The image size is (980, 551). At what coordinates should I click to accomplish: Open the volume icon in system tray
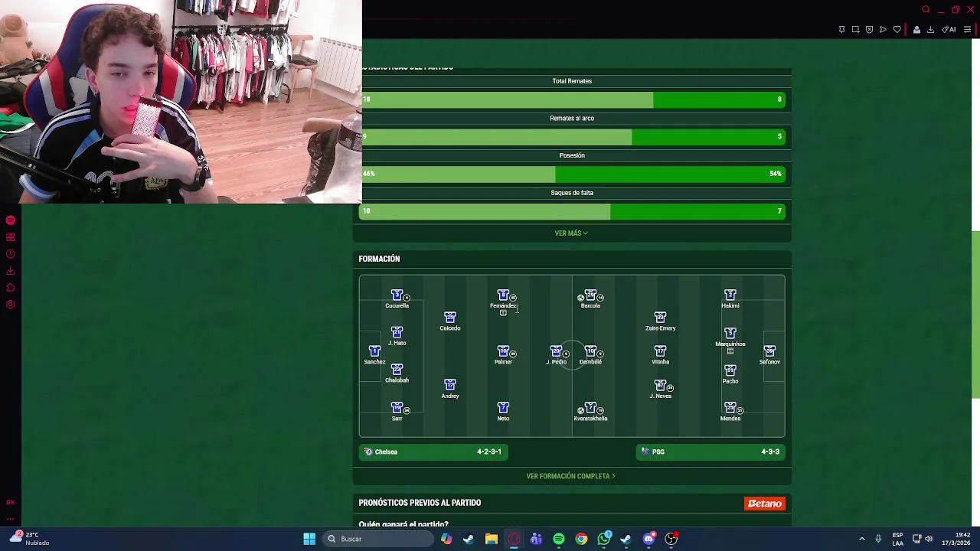[x=929, y=539]
